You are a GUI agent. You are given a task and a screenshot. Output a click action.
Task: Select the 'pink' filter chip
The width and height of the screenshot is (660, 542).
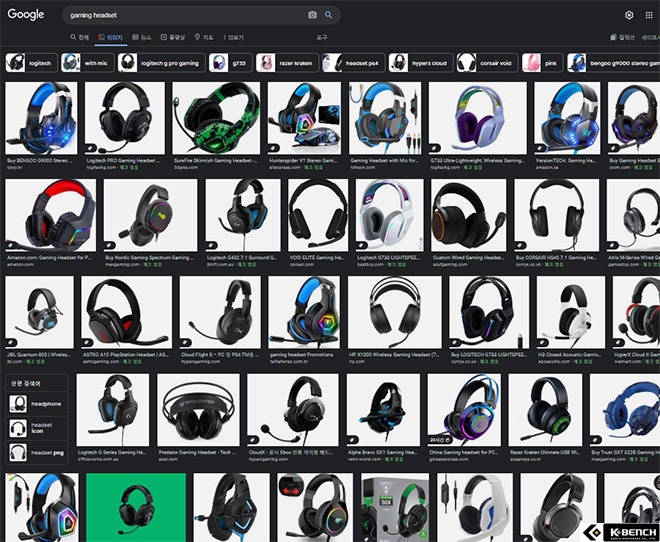coord(542,63)
